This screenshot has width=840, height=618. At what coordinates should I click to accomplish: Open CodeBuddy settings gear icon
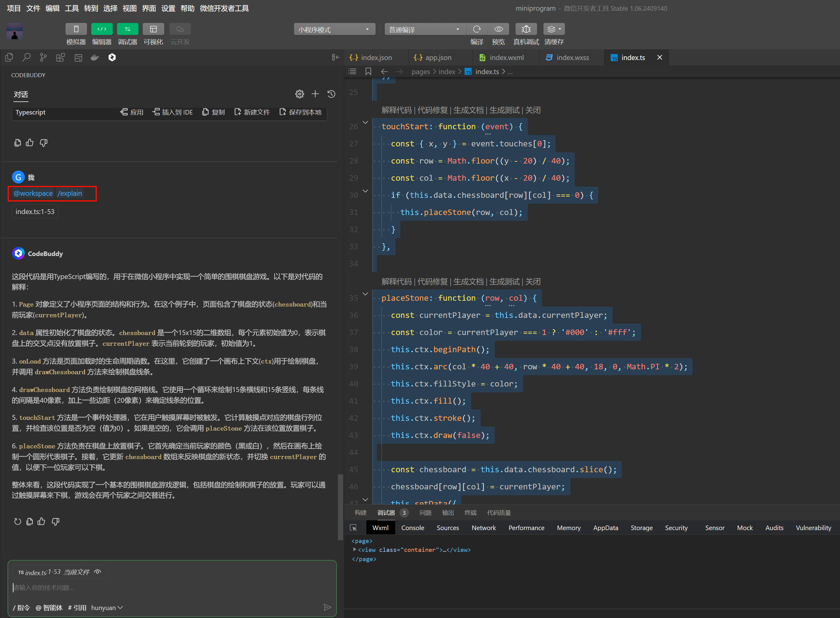(299, 94)
